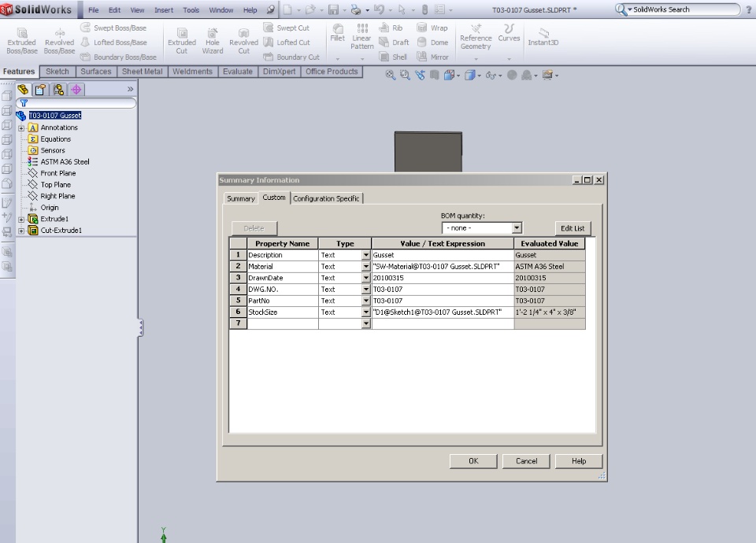Click the Lofted Cut tool

(x=287, y=42)
